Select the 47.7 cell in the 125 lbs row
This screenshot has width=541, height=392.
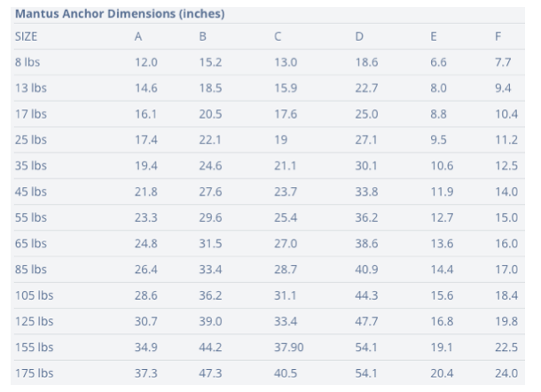366,321
